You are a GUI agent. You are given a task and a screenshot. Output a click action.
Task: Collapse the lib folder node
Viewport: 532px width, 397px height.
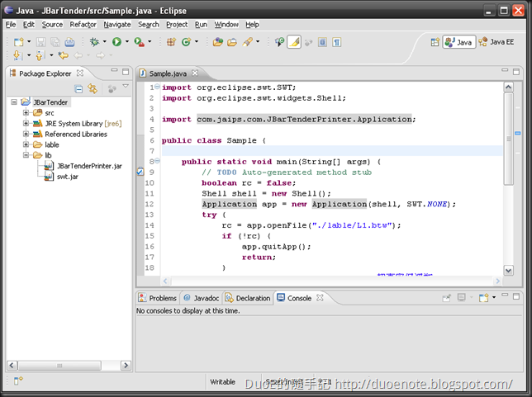26,155
